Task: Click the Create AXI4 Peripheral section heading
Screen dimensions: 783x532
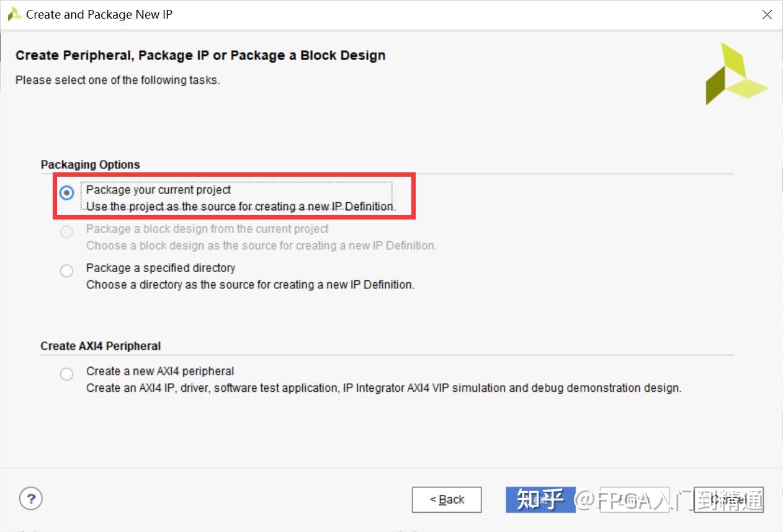Action: click(x=101, y=346)
